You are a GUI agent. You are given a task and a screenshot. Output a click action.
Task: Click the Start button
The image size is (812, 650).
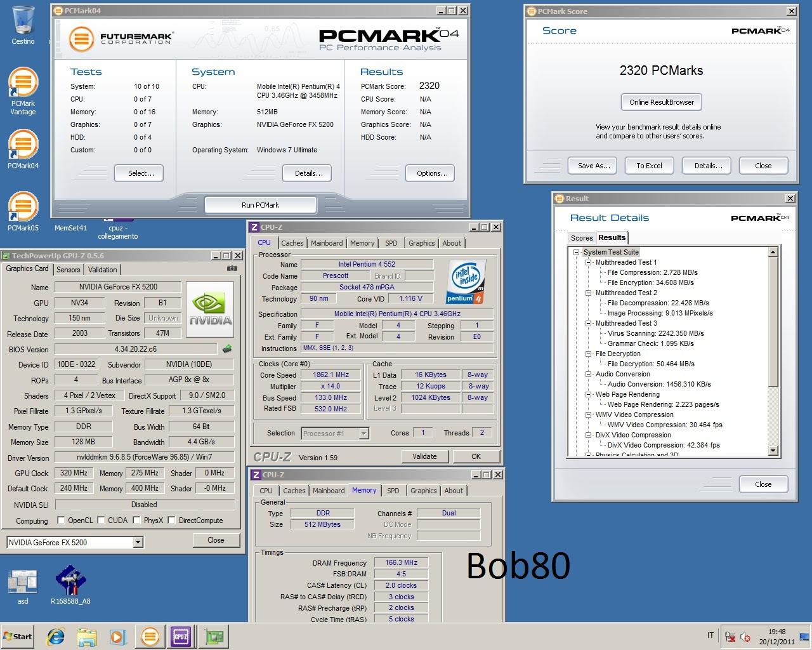click(17, 636)
